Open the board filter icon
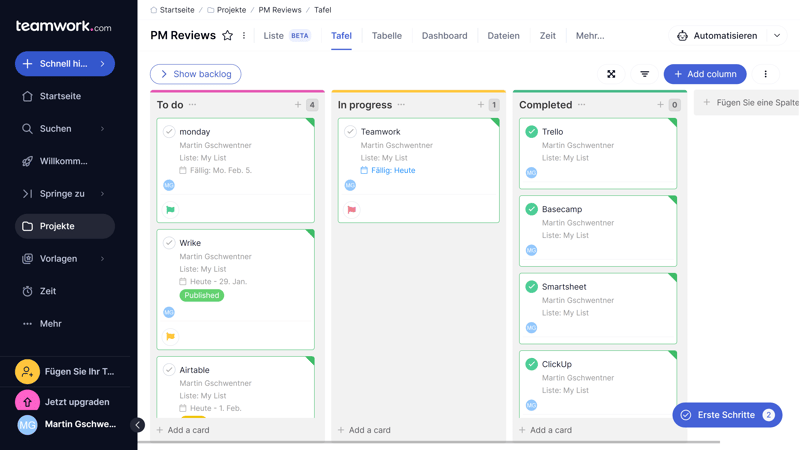Viewport: 800px width, 450px height. coord(645,74)
